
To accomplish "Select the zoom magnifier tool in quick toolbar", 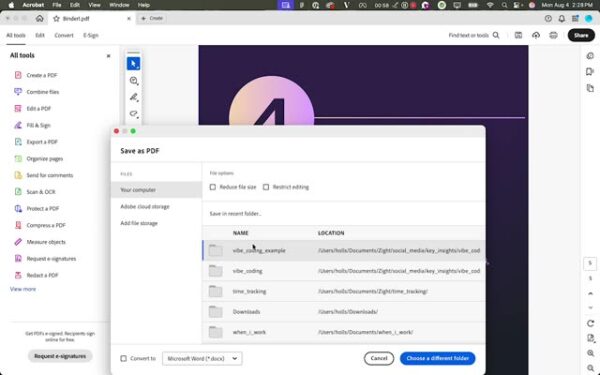I will (134, 80).
